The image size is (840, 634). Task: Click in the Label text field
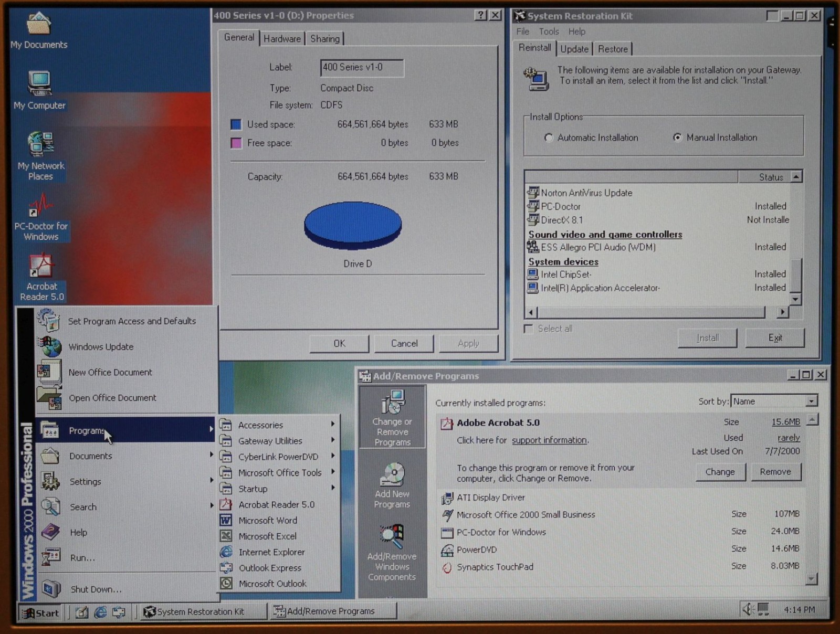click(362, 67)
